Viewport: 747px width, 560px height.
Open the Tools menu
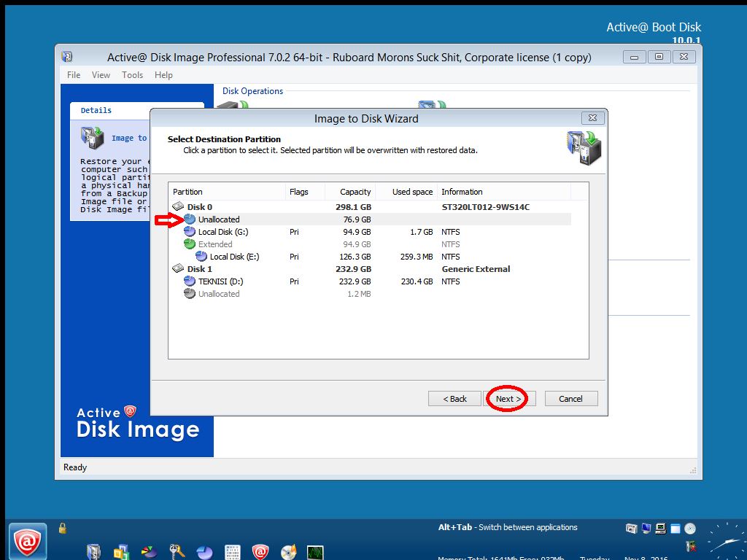coord(132,74)
